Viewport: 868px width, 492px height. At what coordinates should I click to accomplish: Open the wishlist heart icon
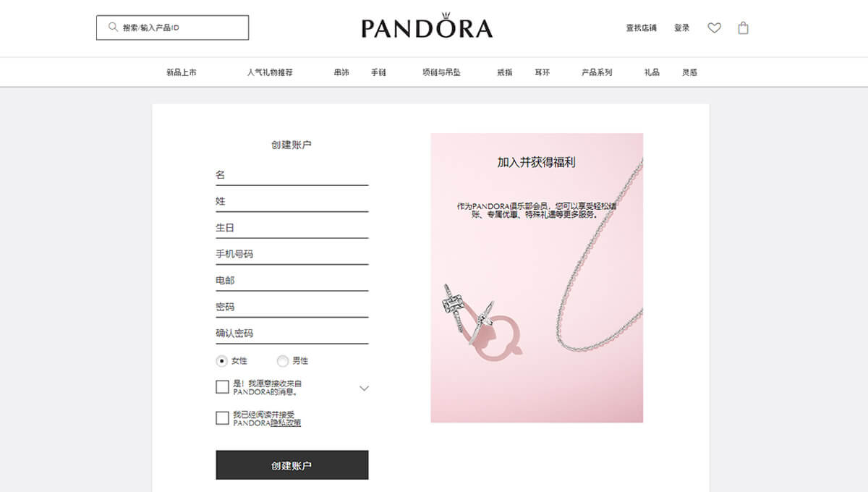714,28
